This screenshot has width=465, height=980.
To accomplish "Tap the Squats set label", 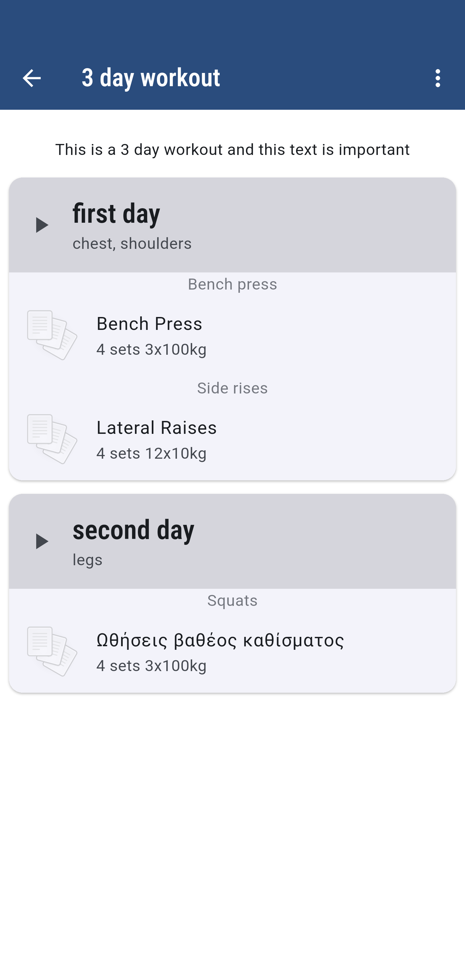I will click(232, 601).
